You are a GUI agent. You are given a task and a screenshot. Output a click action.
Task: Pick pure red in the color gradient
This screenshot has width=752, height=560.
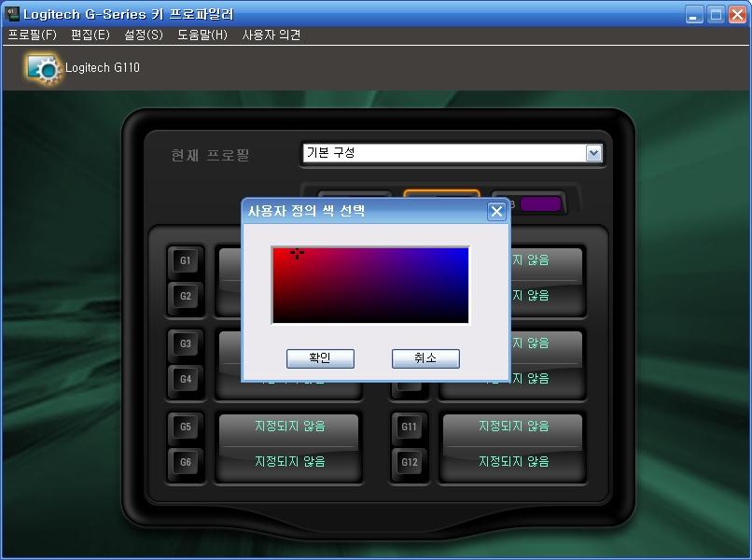tap(275, 250)
